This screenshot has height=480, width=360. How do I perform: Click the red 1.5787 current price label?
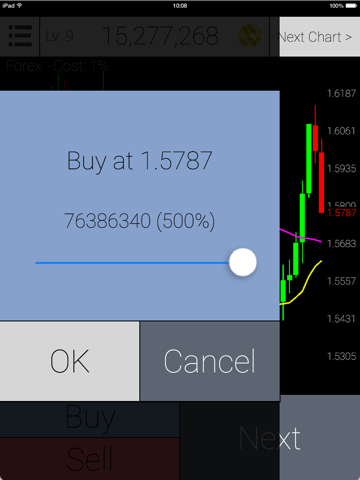[342, 213]
